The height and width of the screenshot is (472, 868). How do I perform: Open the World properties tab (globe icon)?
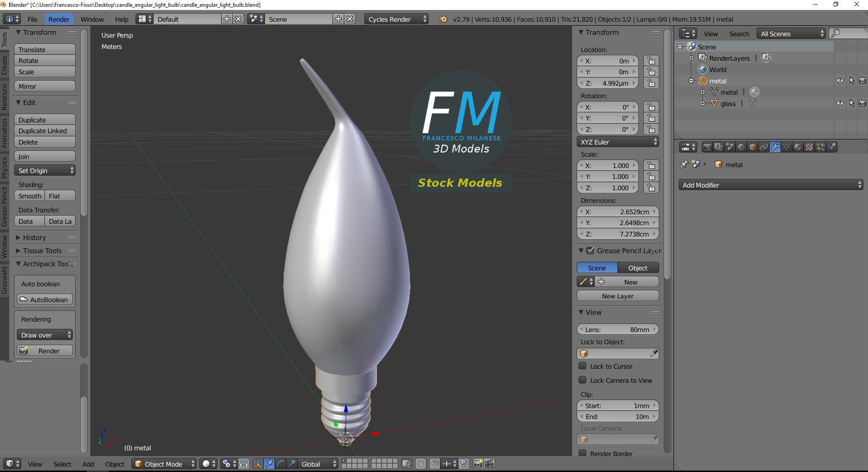coord(741,147)
